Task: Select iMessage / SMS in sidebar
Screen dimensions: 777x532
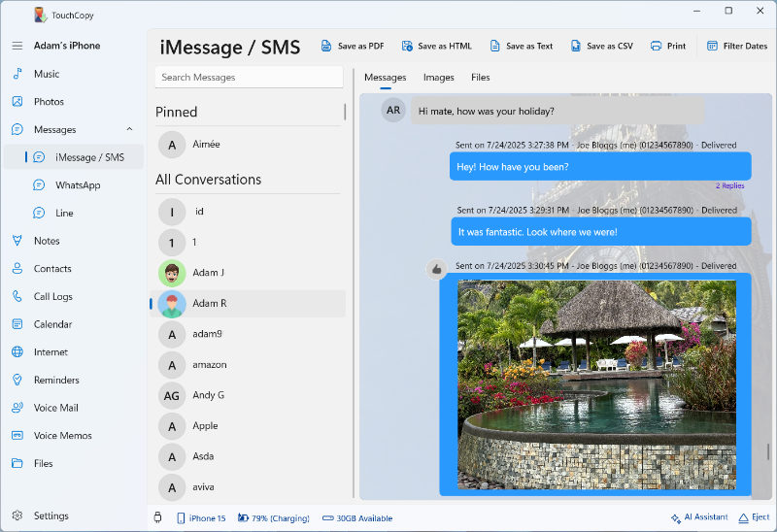Action: (74, 157)
